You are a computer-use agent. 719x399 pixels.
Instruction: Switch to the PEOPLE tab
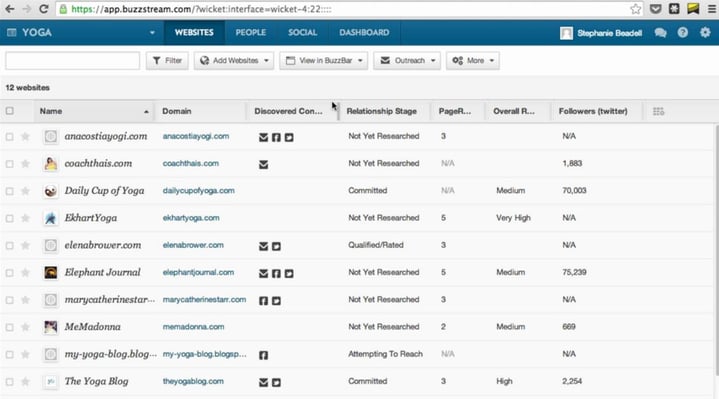click(250, 33)
